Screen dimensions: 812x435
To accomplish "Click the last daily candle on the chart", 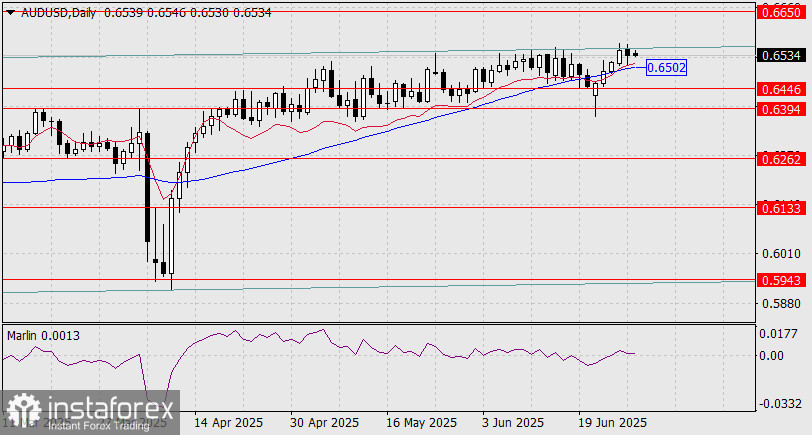I will (635, 54).
